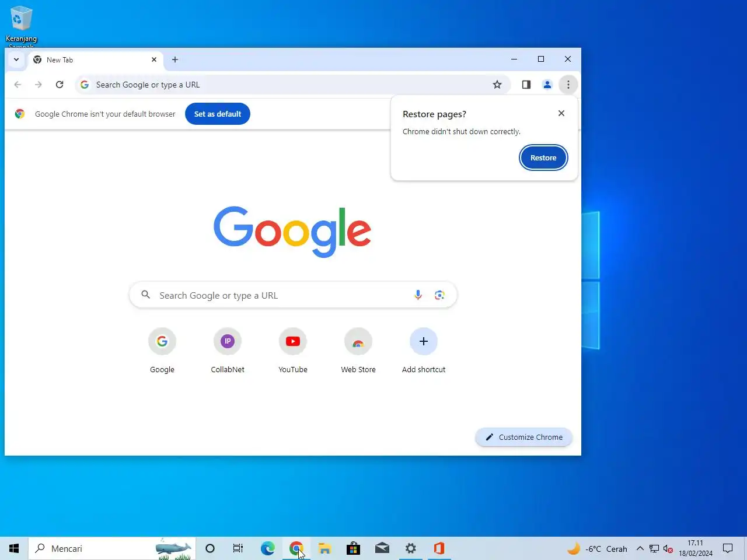Screen dimensions: 747x560
Task: Bookmark this tab with star icon
Action: pos(497,85)
